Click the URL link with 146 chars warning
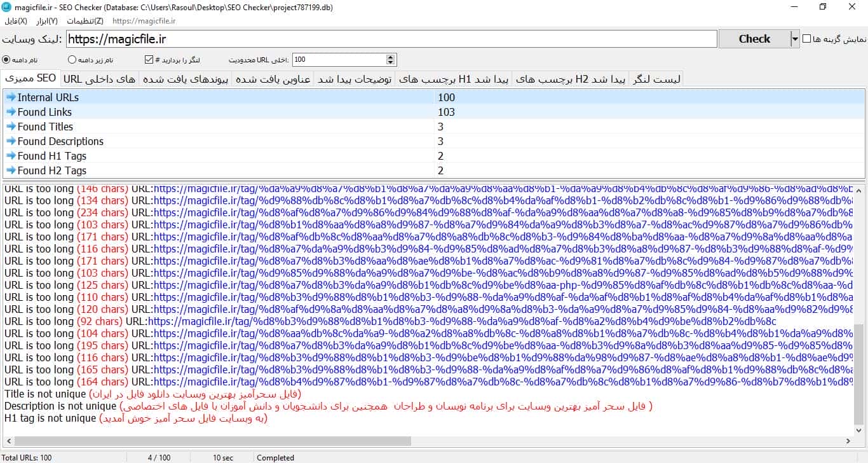 pos(503,189)
